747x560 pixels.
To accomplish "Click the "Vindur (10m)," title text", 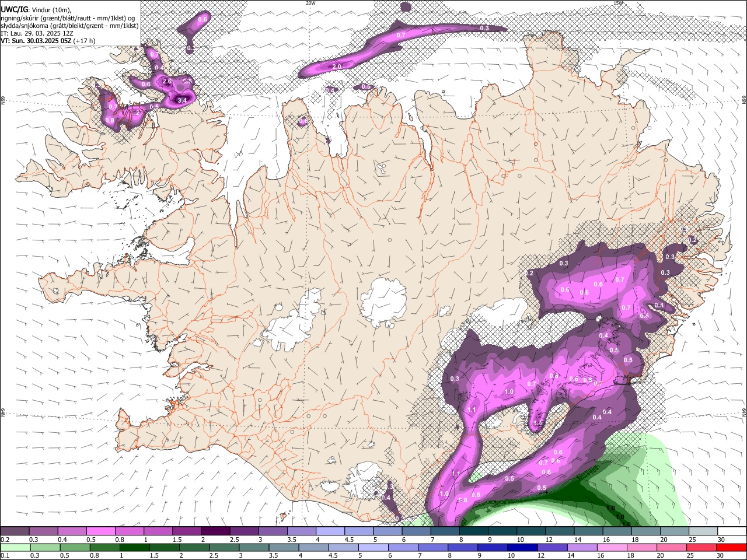I will [51, 9].
